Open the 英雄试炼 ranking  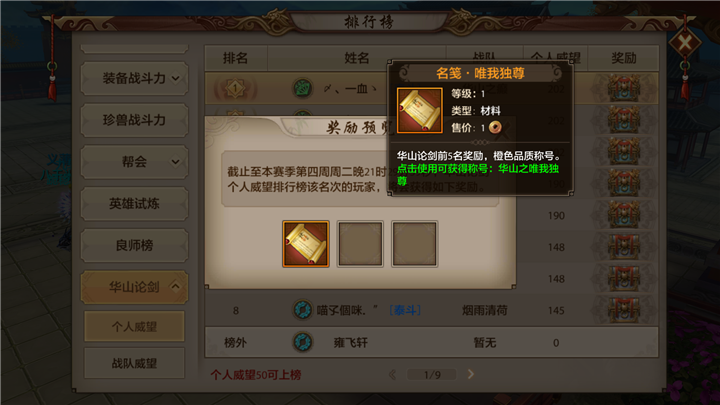point(134,203)
